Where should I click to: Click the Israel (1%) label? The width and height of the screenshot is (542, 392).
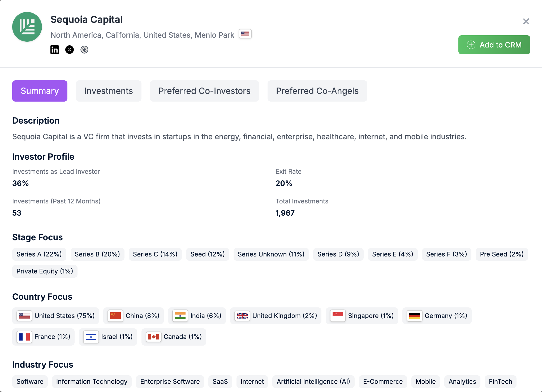tap(117, 337)
